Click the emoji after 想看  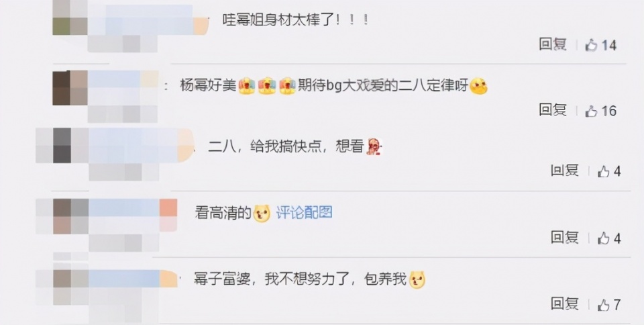[x=374, y=146]
